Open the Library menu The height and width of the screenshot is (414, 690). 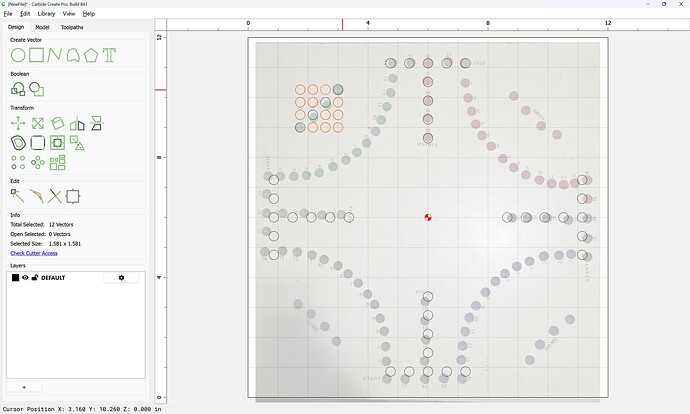(46, 14)
